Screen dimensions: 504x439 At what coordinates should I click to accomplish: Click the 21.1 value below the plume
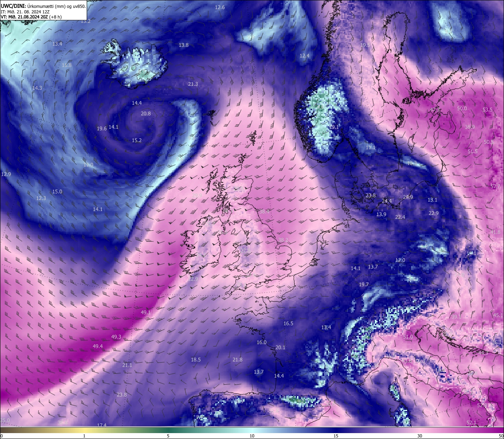click(x=127, y=365)
